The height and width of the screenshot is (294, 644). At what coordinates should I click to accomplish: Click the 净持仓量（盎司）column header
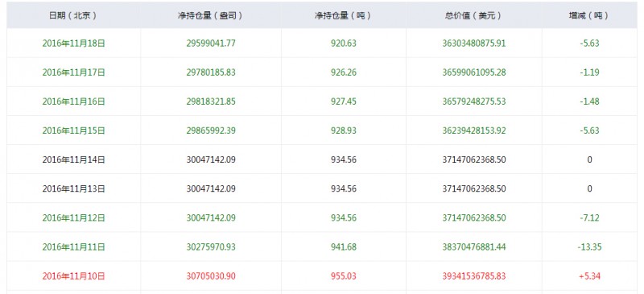pyautogui.click(x=211, y=15)
